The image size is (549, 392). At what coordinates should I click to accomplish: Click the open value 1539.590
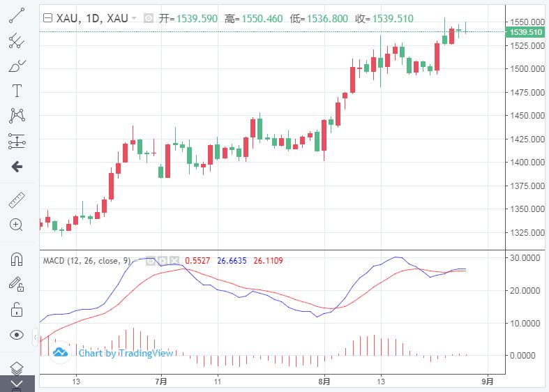197,18
